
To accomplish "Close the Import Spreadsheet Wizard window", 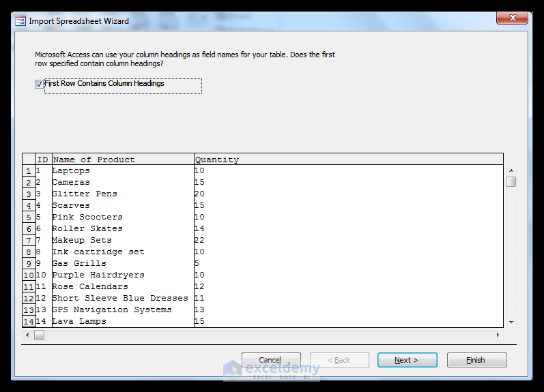I will point(512,18).
